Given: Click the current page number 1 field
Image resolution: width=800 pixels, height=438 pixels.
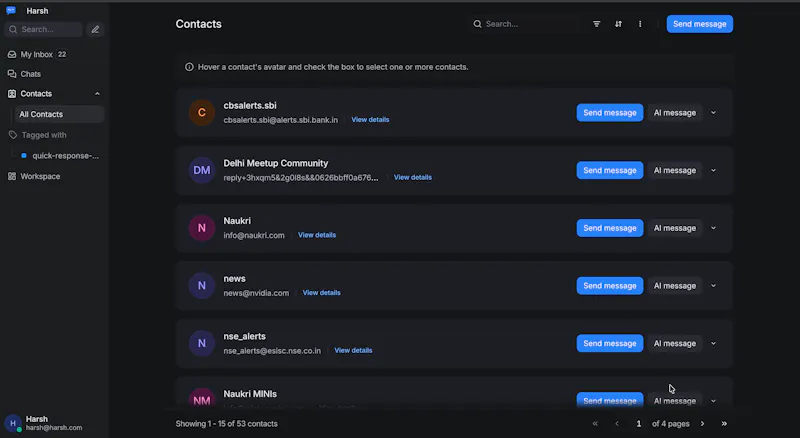Looking at the screenshot, I should tap(638, 424).
